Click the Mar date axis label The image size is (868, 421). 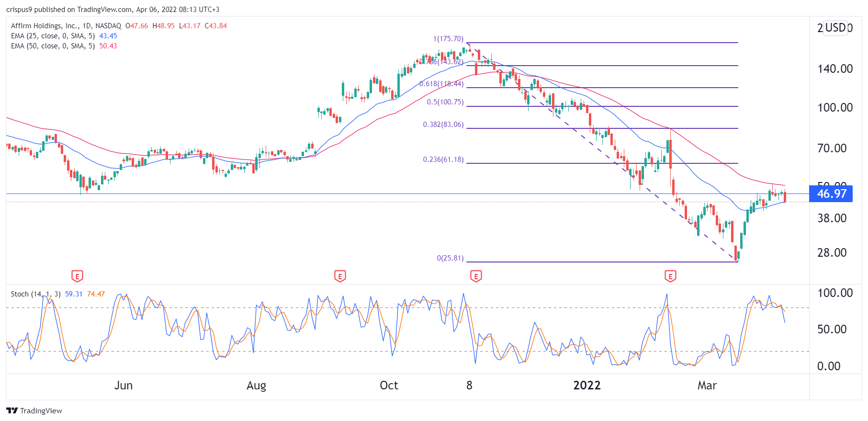pyautogui.click(x=707, y=386)
